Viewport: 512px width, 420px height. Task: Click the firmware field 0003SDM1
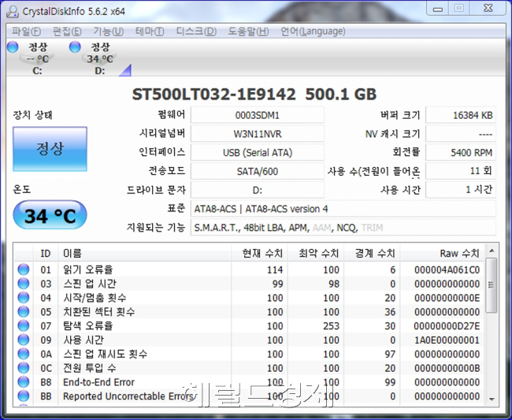[x=258, y=115]
